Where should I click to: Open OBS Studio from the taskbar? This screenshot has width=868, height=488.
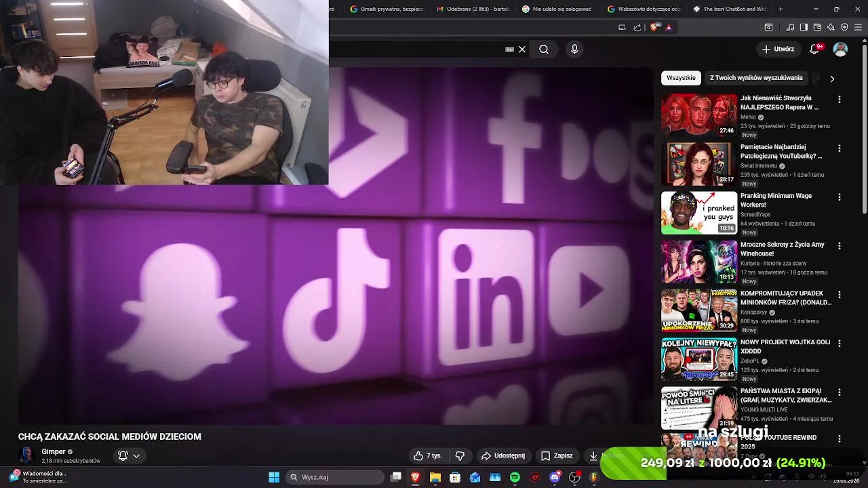(574, 477)
